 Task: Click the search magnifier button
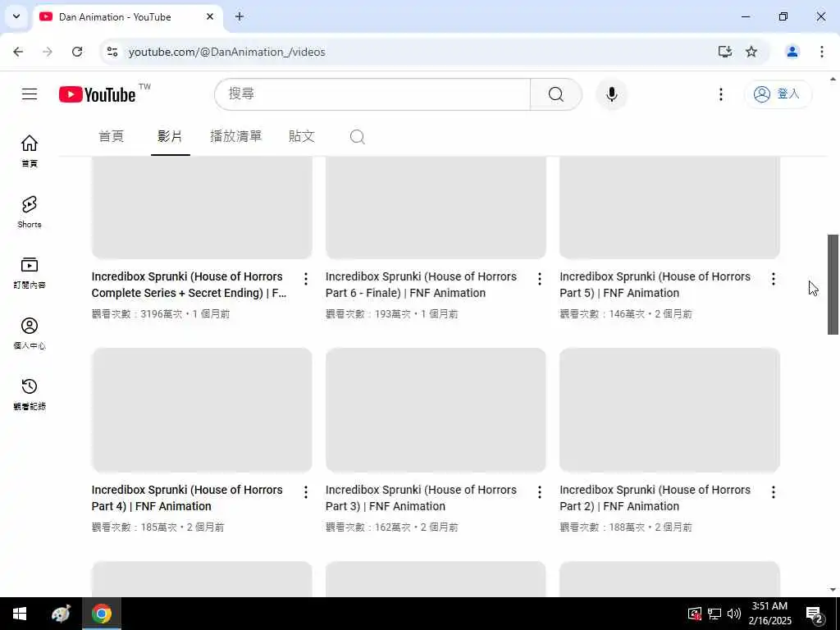555,94
